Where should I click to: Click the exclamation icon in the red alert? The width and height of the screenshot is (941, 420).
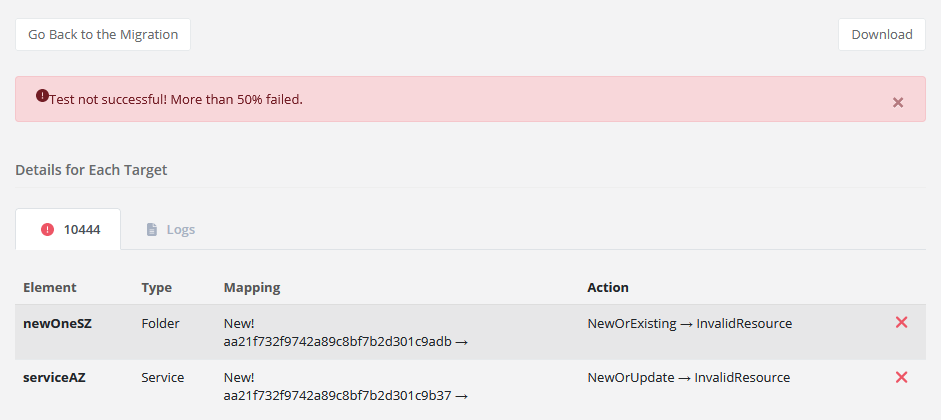(x=42, y=96)
